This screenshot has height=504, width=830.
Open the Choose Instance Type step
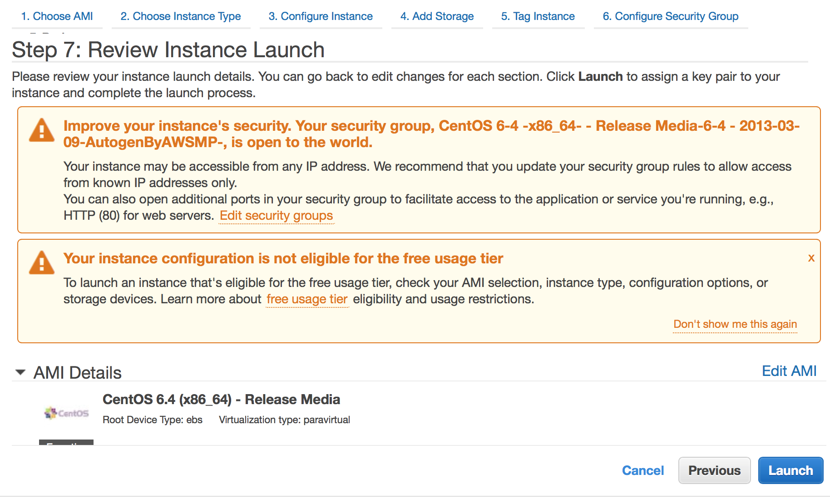tap(181, 16)
